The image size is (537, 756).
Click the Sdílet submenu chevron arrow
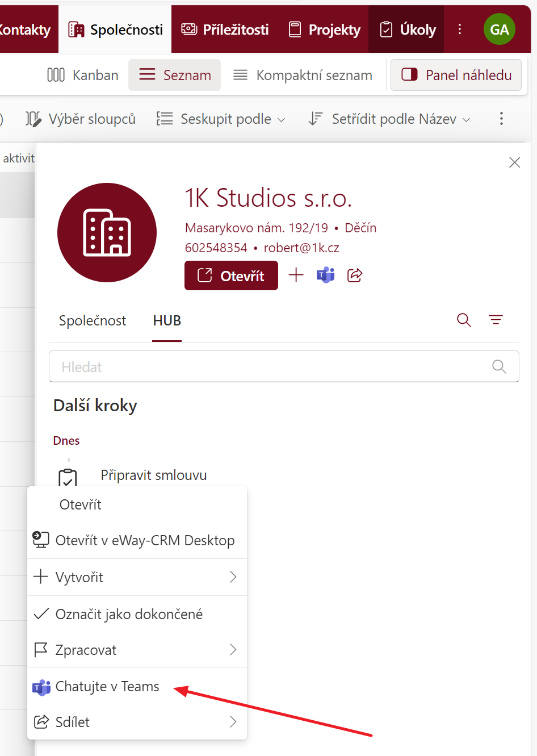(233, 722)
